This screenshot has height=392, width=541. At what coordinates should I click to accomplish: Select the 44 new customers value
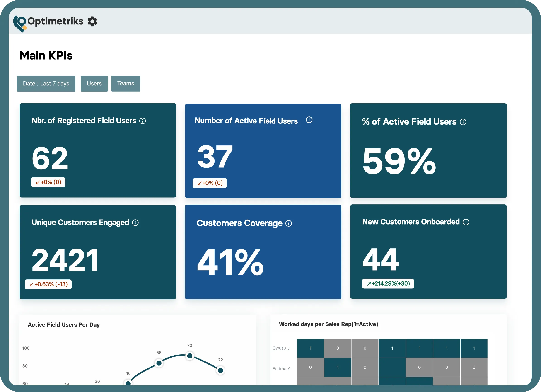point(380,259)
